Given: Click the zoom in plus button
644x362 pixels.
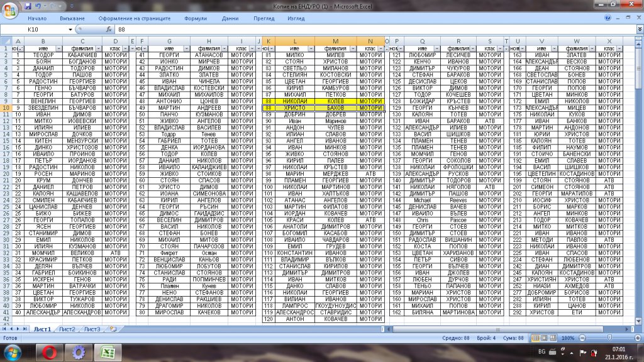Looking at the screenshot, I should pyautogui.click(x=637, y=338).
